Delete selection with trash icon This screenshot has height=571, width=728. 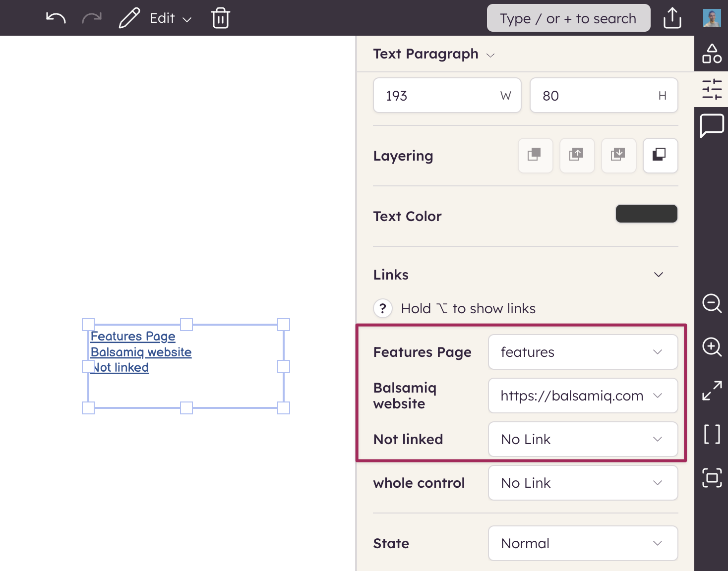pos(220,18)
